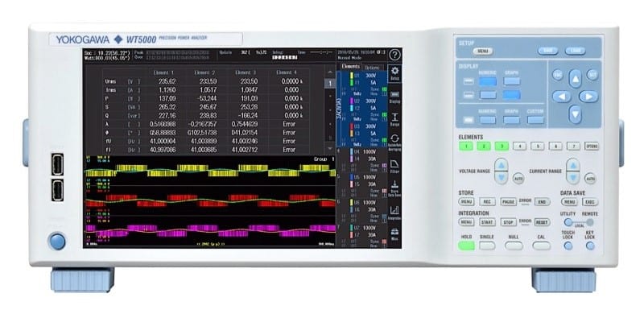The image size is (644, 318).
Task: Toggle ELEMENTS button 3
Action: (502, 146)
